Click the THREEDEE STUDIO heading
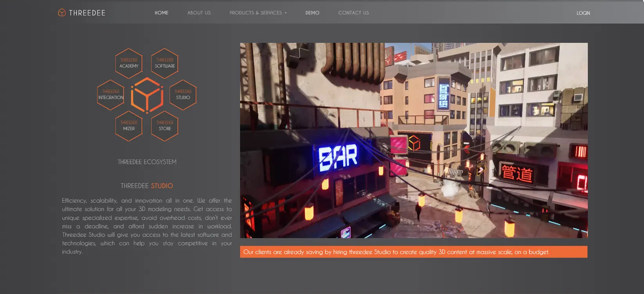Screen dimensions: 644x294 point(147,186)
